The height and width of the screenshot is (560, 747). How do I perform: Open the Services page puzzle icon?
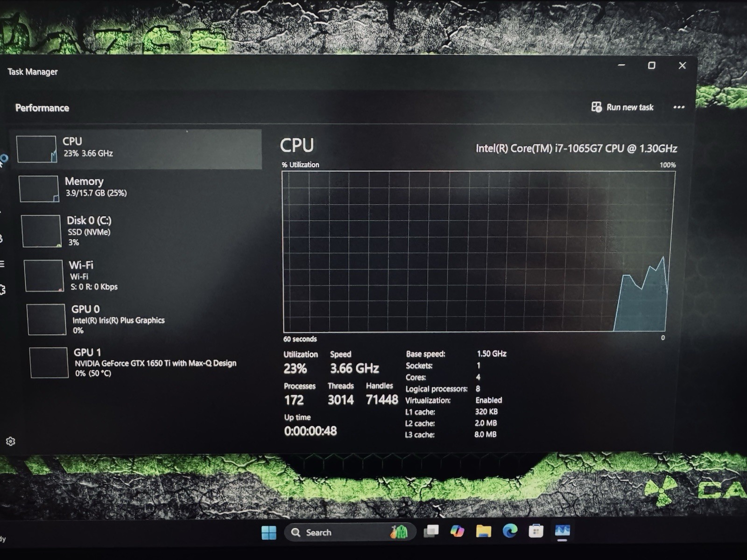(x=2, y=289)
